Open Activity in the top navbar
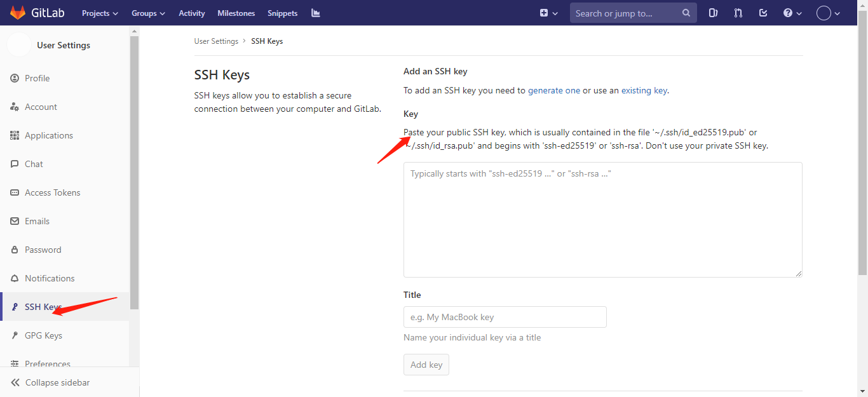The width and height of the screenshot is (868, 397). tap(192, 13)
